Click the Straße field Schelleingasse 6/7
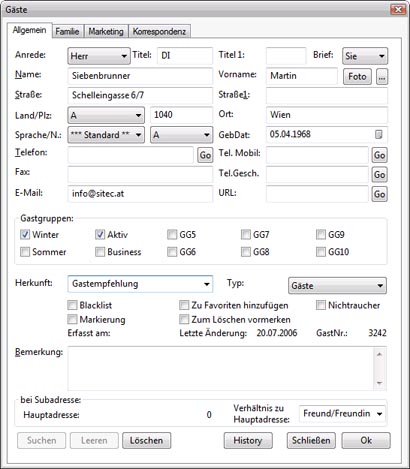The image size is (410, 469). (140, 95)
